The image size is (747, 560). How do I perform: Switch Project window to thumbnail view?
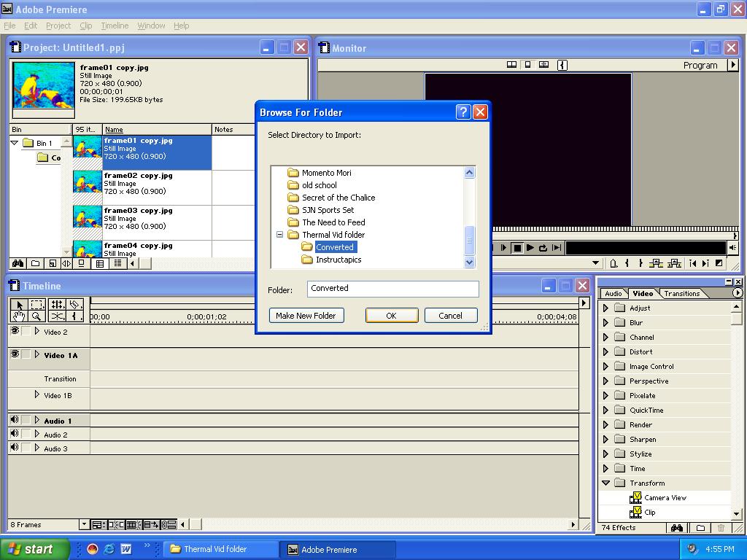99,263
